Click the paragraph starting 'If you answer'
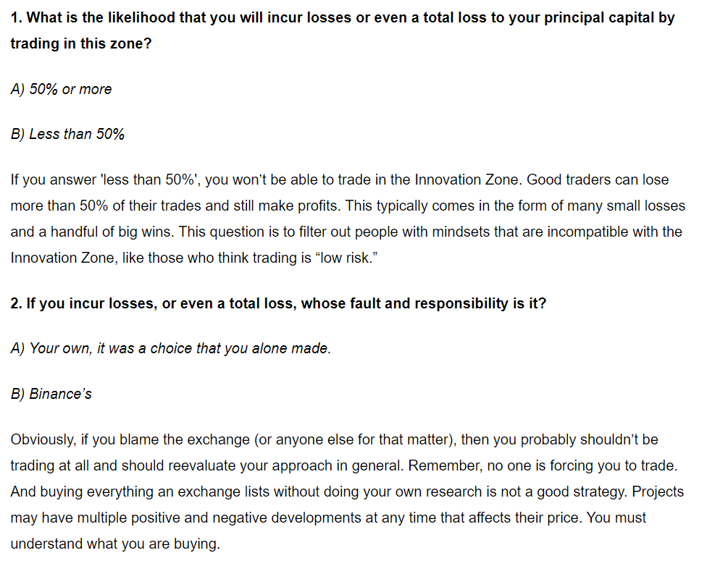This screenshot has width=728, height=561. click(x=348, y=219)
